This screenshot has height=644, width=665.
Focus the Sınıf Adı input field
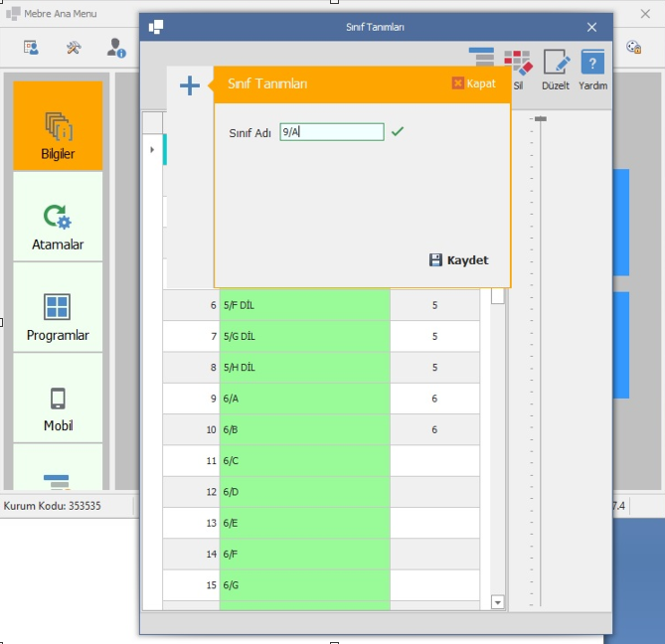[x=332, y=132]
